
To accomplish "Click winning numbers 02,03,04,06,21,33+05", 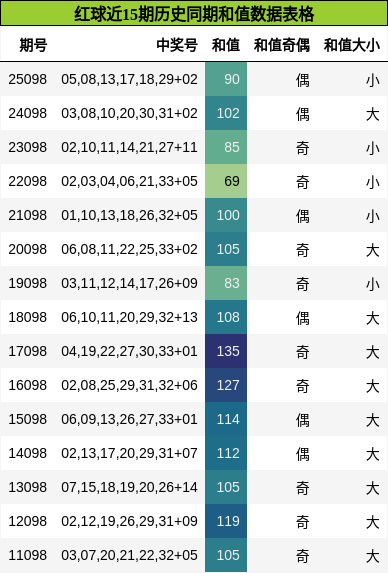I will [129, 181].
